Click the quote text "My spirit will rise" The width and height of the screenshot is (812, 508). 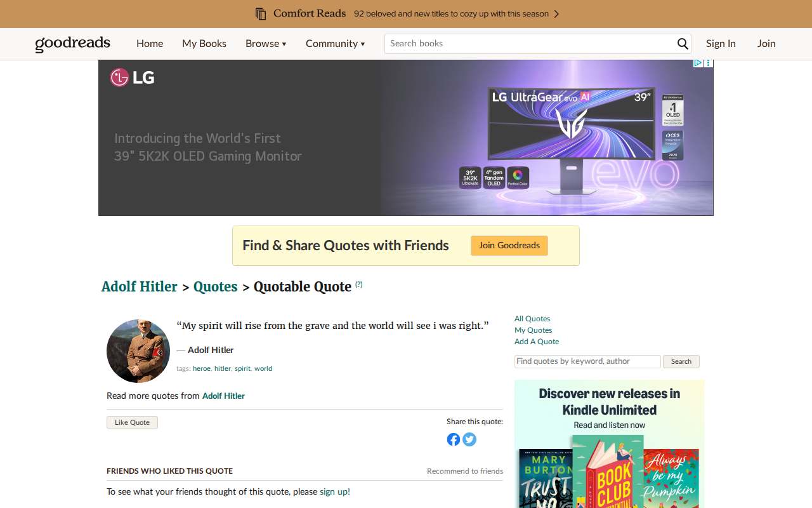click(x=332, y=326)
